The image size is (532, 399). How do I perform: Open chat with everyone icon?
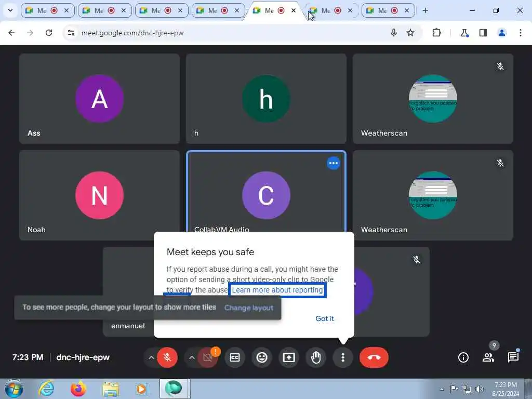(513, 357)
